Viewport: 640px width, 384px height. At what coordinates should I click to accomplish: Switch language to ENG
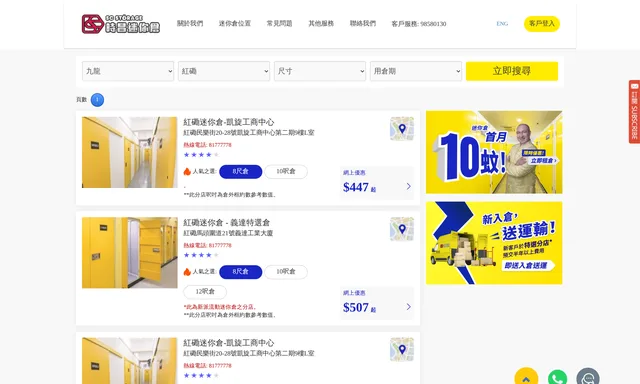click(502, 24)
